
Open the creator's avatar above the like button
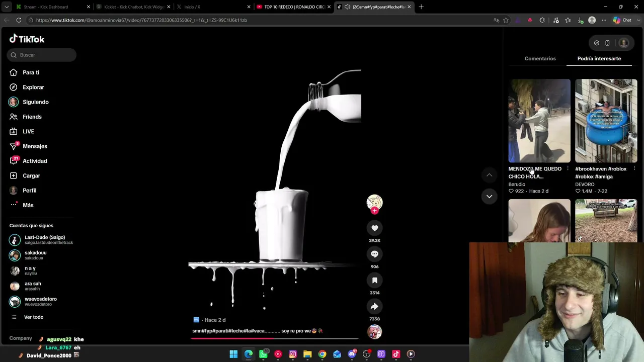click(x=374, y=202)
